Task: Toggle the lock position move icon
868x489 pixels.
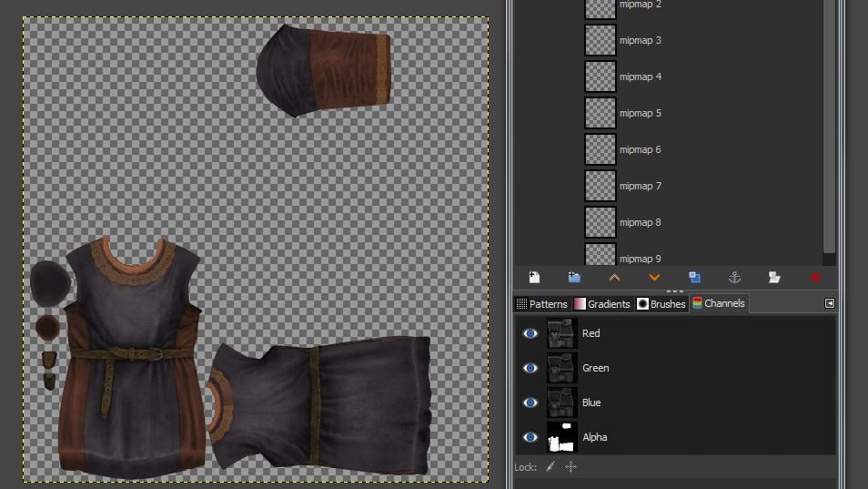Action: point(570,467)
